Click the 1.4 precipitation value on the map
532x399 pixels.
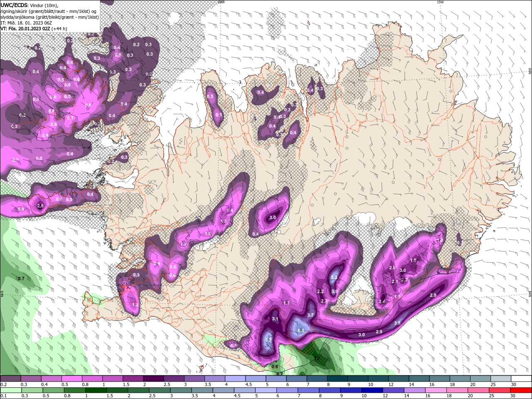229,211
